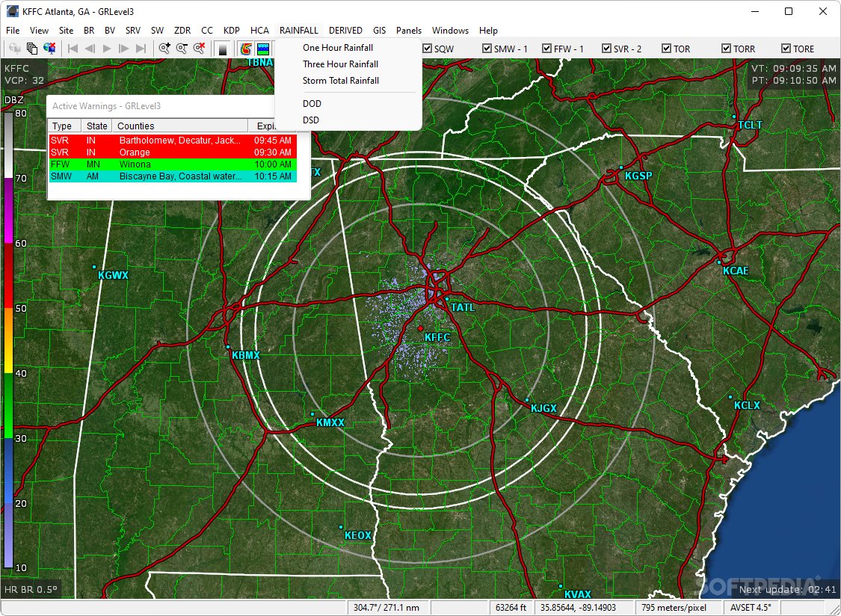
Task: Jump to last frame of loop
Action: (141, 49)
